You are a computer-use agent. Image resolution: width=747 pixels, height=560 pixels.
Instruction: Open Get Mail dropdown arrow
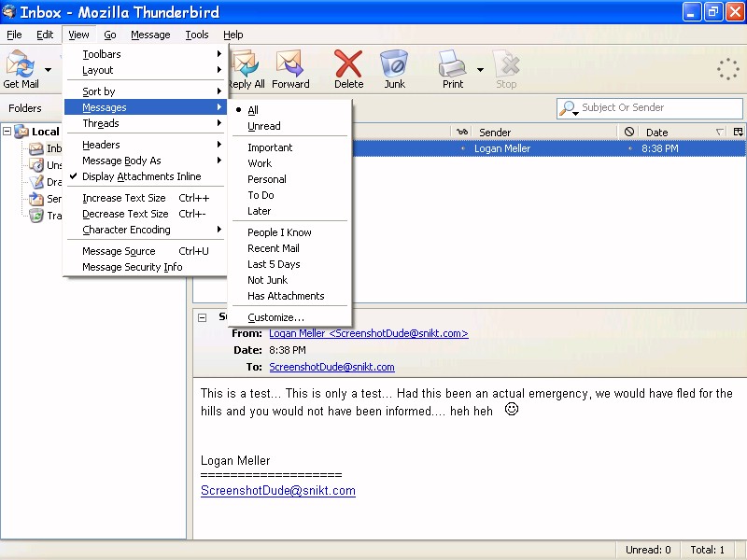coord(48,69)
